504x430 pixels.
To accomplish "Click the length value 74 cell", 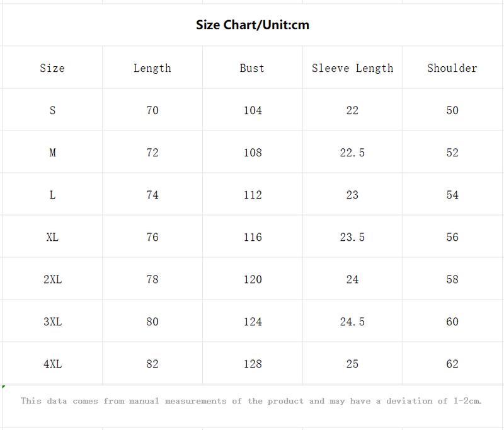I will (152, 194).
